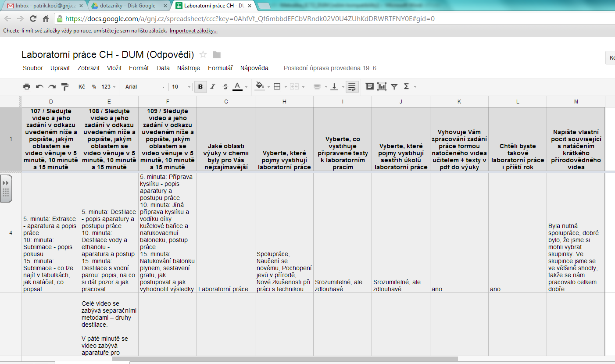Print the spreadsheet using printer icon
Screen dimensions: 615x364
point(27,87)
